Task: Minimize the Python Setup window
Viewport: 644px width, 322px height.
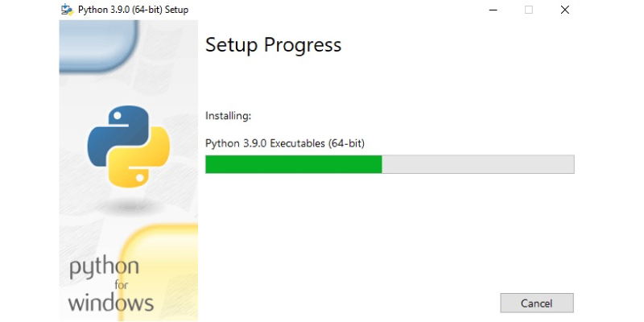Action: [x=493, y=10]
